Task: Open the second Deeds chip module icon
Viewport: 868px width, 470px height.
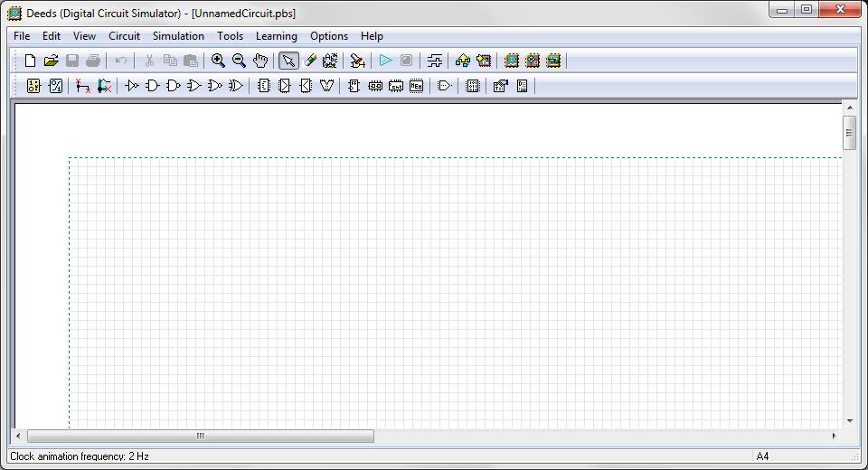Action: (x=533, y=61)
